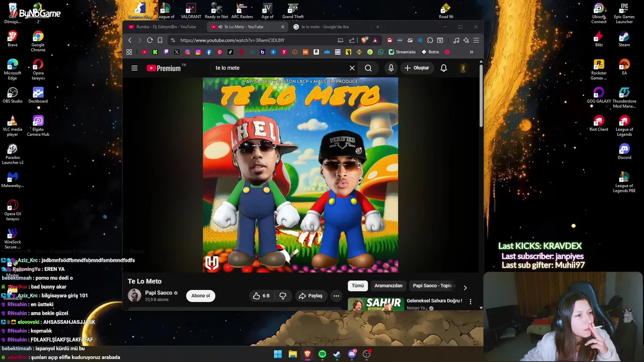Open the Brave Rewards triangle icon

click(375, 40)
